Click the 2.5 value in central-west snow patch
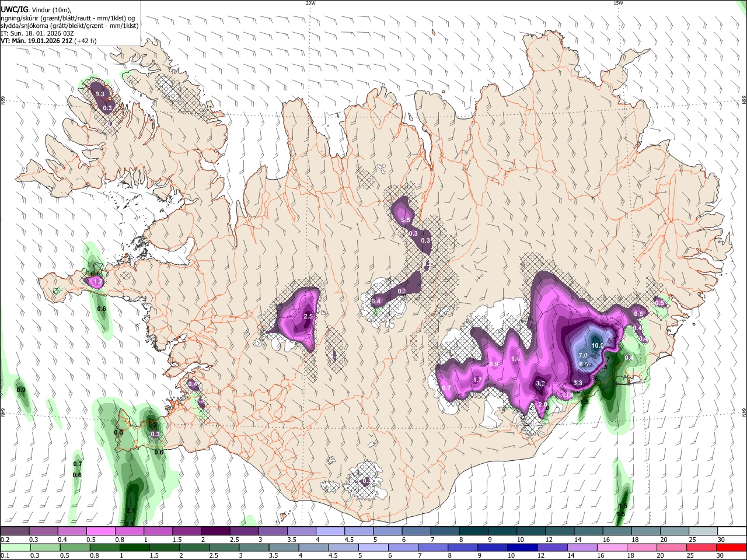The width and height of the screenshot is (747, 560). tap(309, 316)
